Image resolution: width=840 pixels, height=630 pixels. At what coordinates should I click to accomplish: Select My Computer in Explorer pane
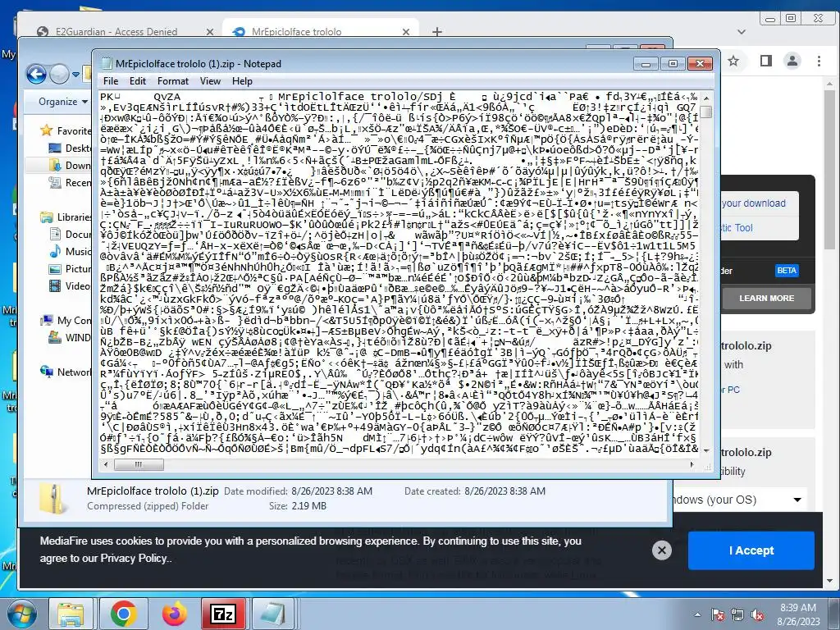pyautogui.click(x=66, y=321)
